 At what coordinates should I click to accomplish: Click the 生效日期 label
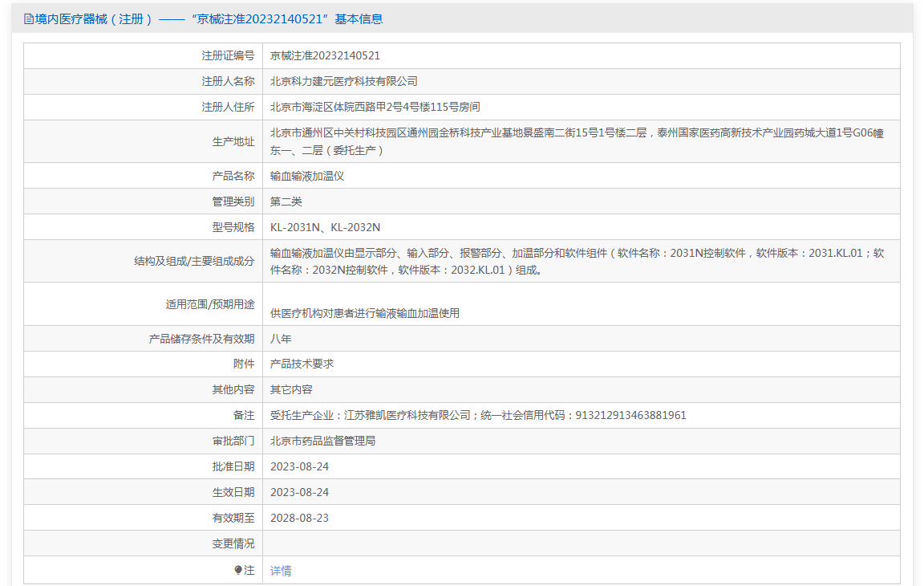[233, 493]
